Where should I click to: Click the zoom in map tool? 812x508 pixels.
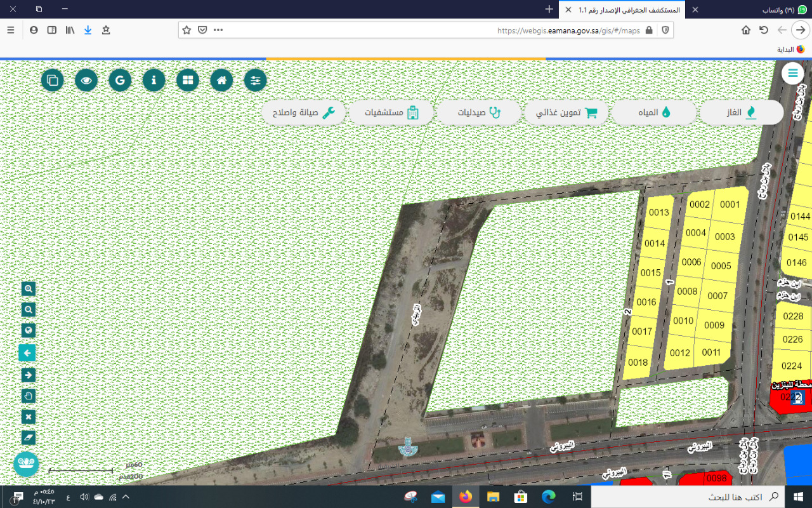coord(28,290)
